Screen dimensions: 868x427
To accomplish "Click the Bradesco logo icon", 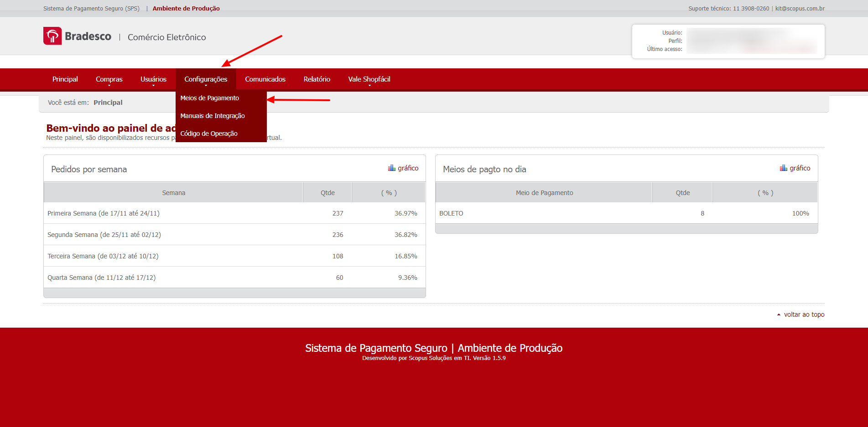I will point(52,36).
